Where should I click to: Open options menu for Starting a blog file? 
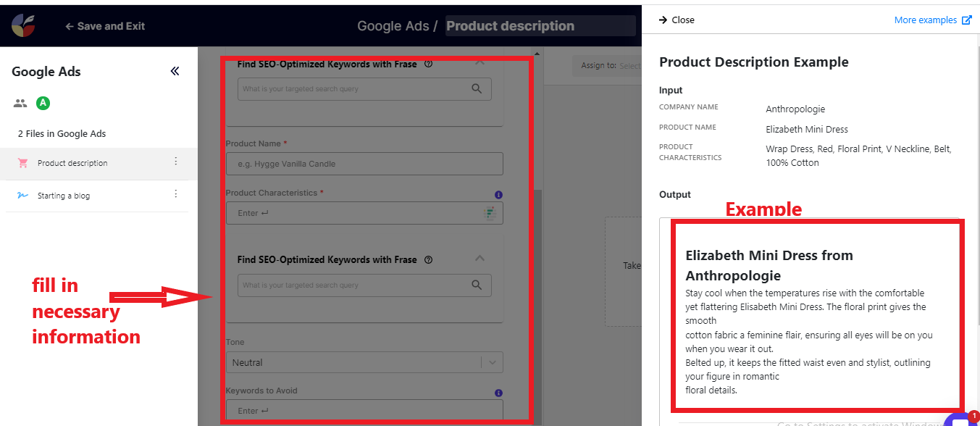click(175, 194)
